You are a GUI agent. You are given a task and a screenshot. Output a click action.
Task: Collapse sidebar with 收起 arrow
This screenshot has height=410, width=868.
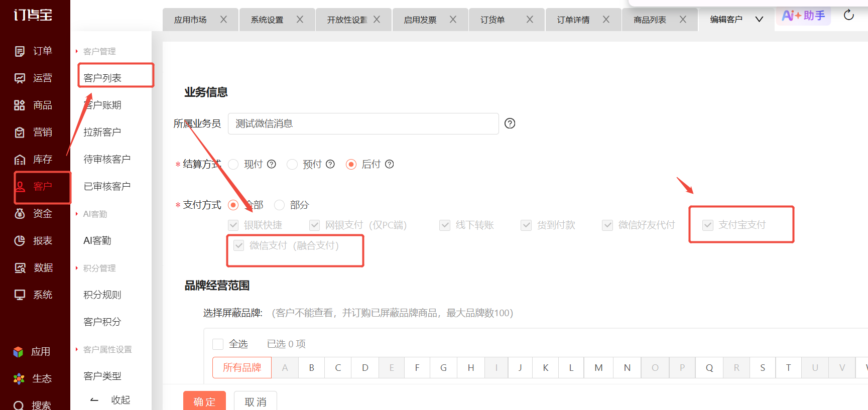coord(94,400)
